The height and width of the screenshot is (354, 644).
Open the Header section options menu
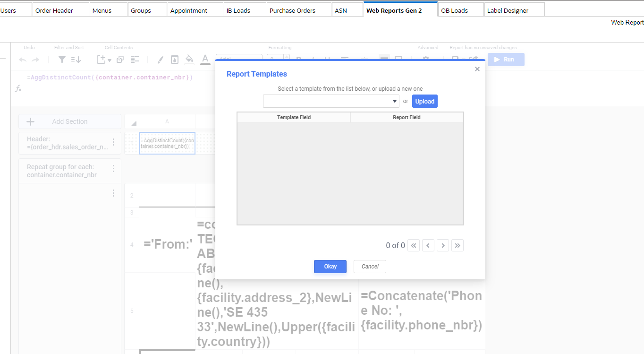pos(113,142)
